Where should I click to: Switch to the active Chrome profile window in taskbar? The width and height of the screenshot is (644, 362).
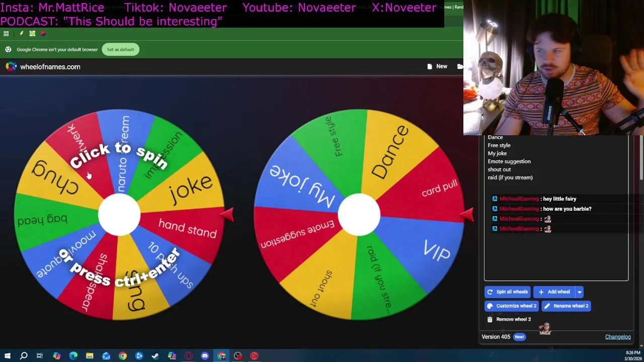click(221, 356)
